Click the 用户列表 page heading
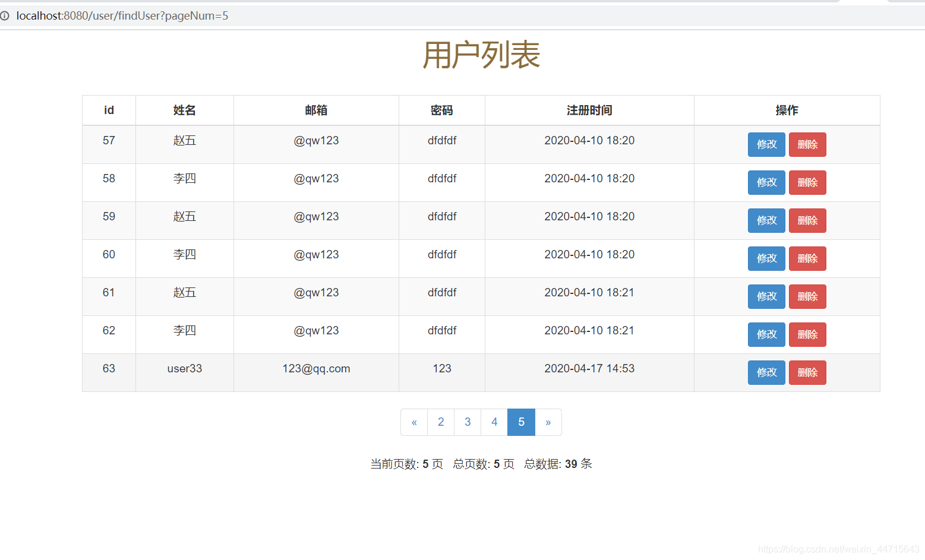925x560 pixels. [481, 55]
